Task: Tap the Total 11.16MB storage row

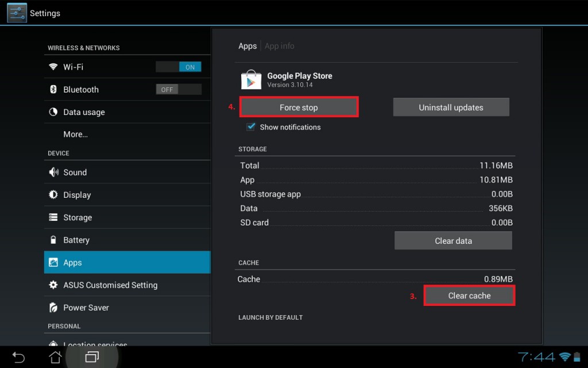Action: pyautogui.click(x=376, y=165)
